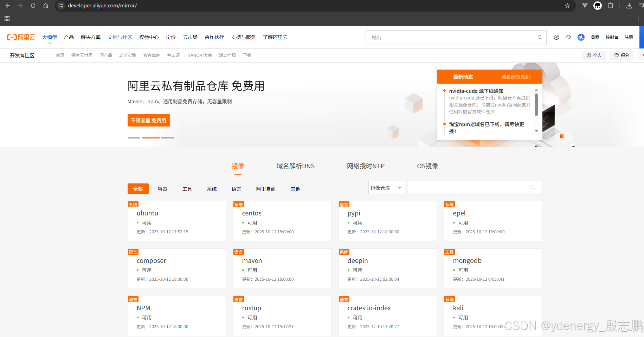This screenshot has height=337, width=644.
Task: Open the pypi mirror card
Action: 388,221
